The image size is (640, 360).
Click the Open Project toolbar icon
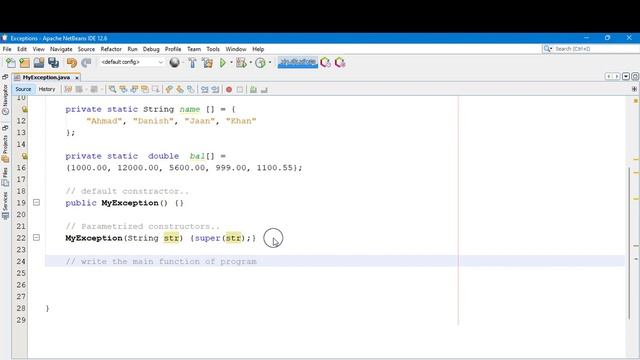pos(39,62)
